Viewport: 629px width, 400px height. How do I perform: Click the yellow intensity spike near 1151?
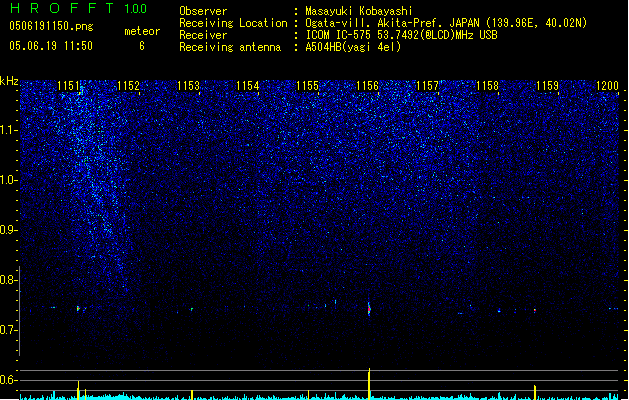[x=78, y=390]
